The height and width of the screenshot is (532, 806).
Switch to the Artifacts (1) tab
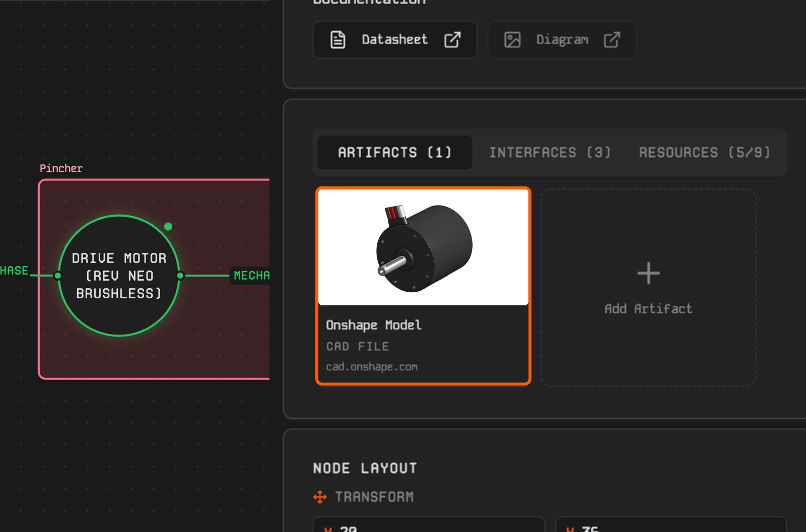tap(395, 153)
